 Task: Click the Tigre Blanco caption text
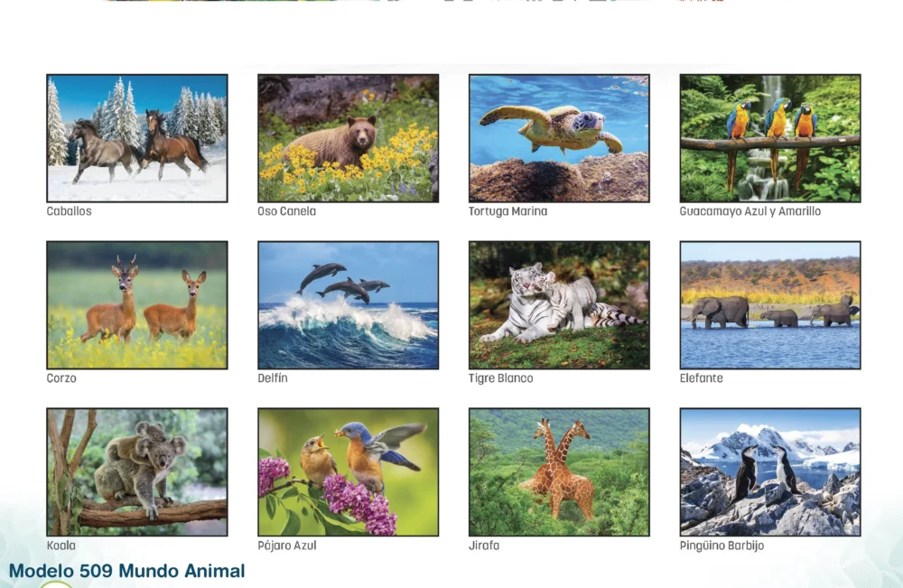(501, 378)
